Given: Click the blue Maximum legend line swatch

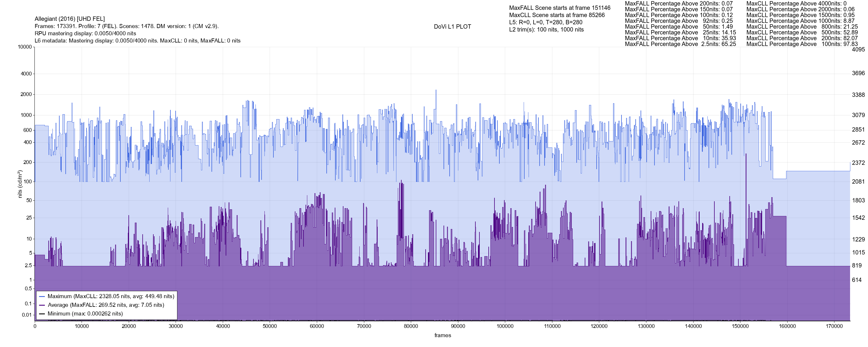Looking at the screenshot, I should pos(42,297).
